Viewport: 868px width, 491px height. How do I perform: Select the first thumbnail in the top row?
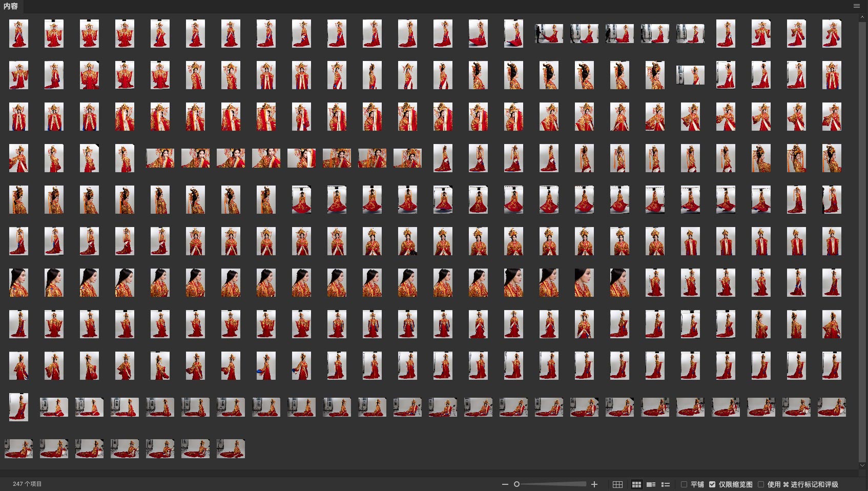[x=18, y=34]
